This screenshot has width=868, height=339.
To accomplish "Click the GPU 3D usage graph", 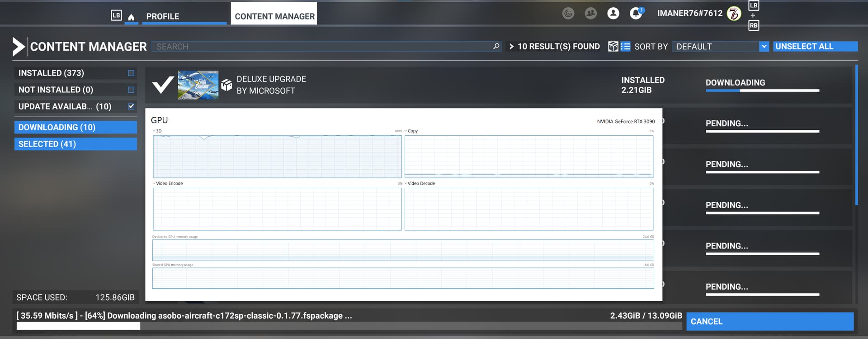I will (277, 157).
